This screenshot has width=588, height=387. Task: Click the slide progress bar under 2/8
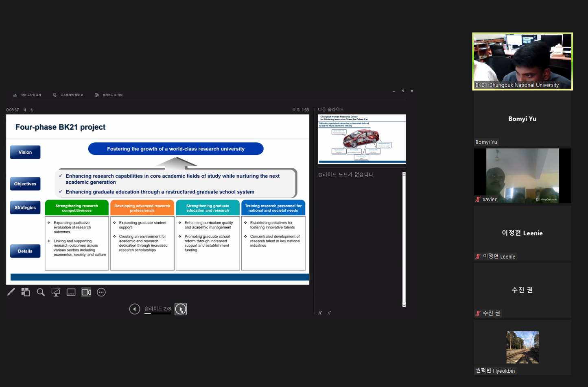point(157,313)
